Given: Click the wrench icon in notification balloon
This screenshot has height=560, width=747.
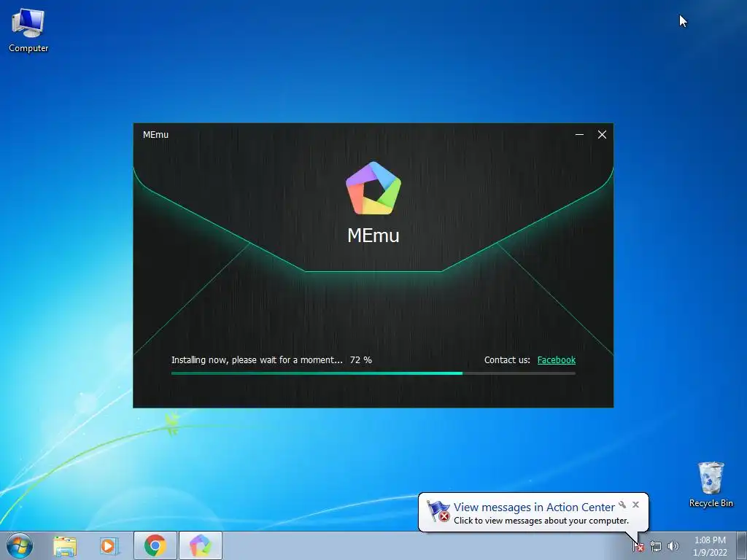Looking at the screenshot, I should pyautogui.click(x=622, y=505).
